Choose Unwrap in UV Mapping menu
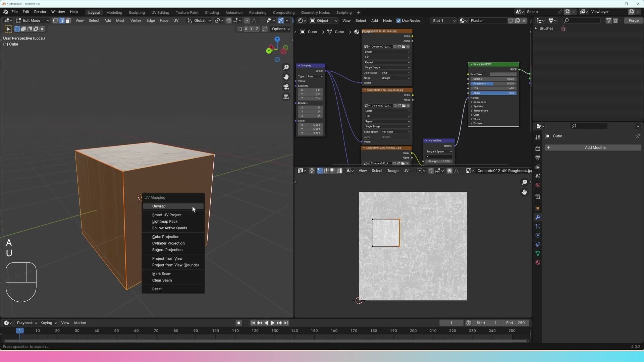644x362 pixels. (173, 206)
